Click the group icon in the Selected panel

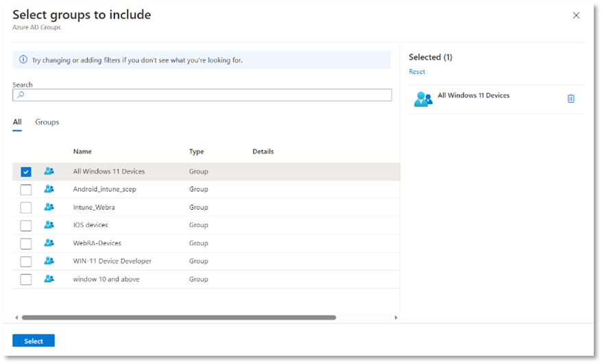pos(423,99)
